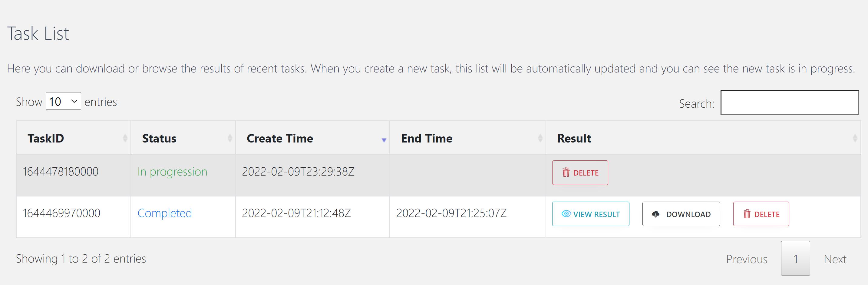Click the Search input field

(790, 103)
